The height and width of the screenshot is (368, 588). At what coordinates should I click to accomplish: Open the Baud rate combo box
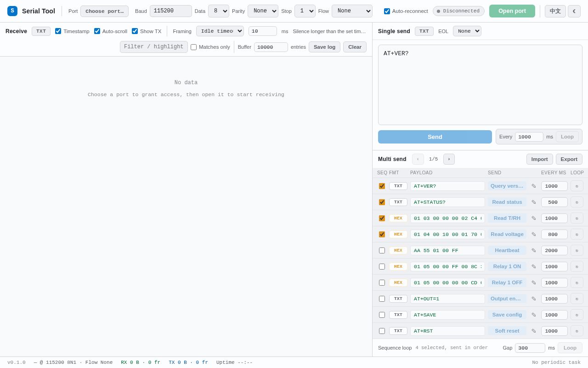tap(171, 11)
